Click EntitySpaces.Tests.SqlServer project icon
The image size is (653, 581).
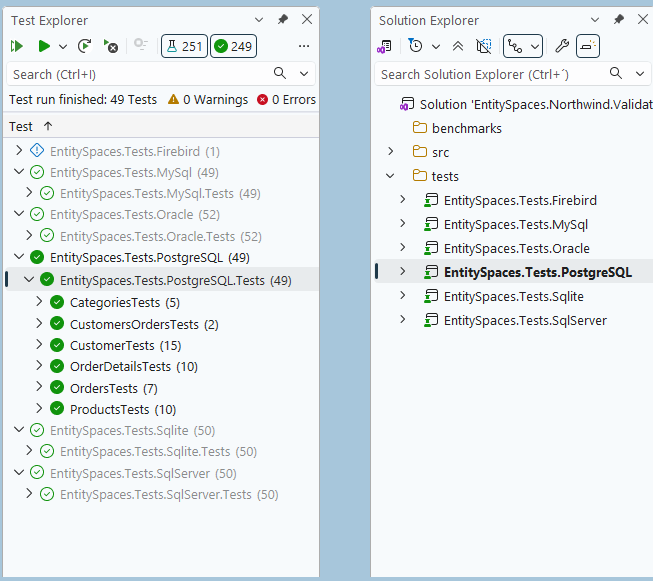(431, 320)
